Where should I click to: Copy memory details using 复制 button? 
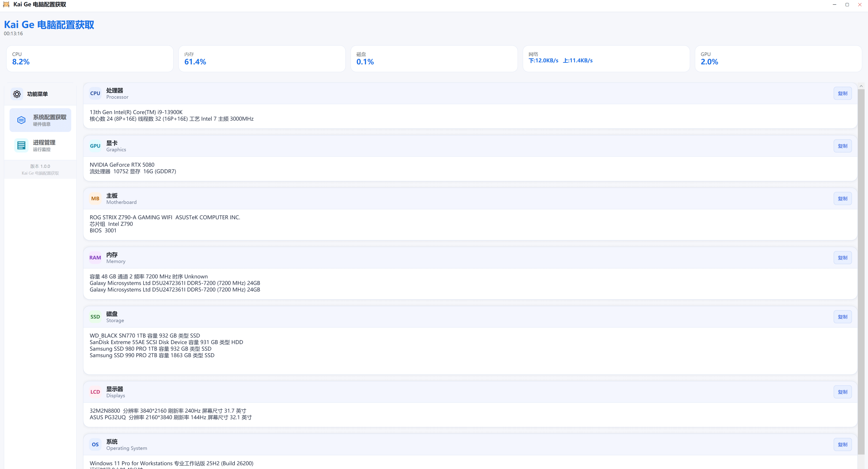[x=842, y=258]
